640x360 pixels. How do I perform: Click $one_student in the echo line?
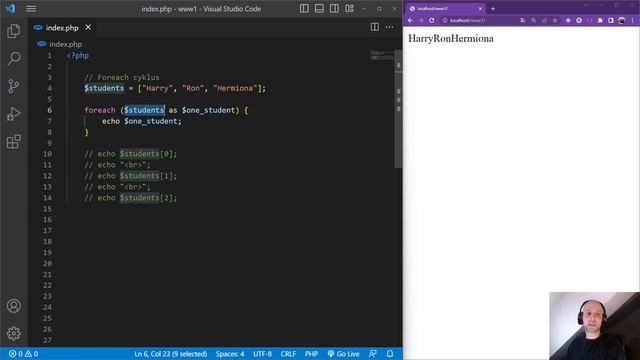tap(151, 121)
